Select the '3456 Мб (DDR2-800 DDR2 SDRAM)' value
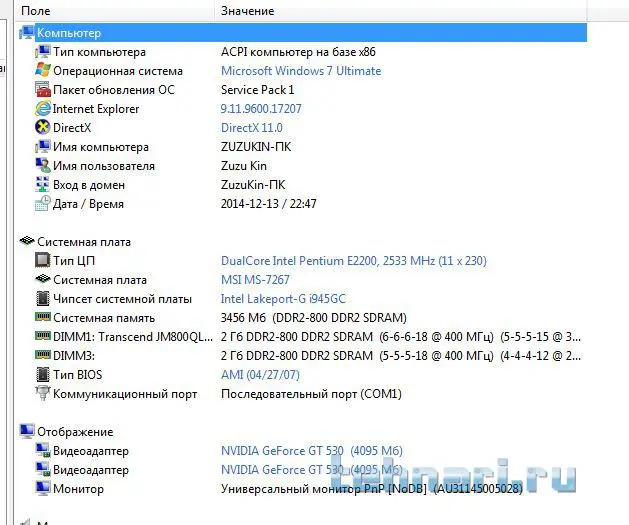The image size is (629, 525). coord(313,318)
